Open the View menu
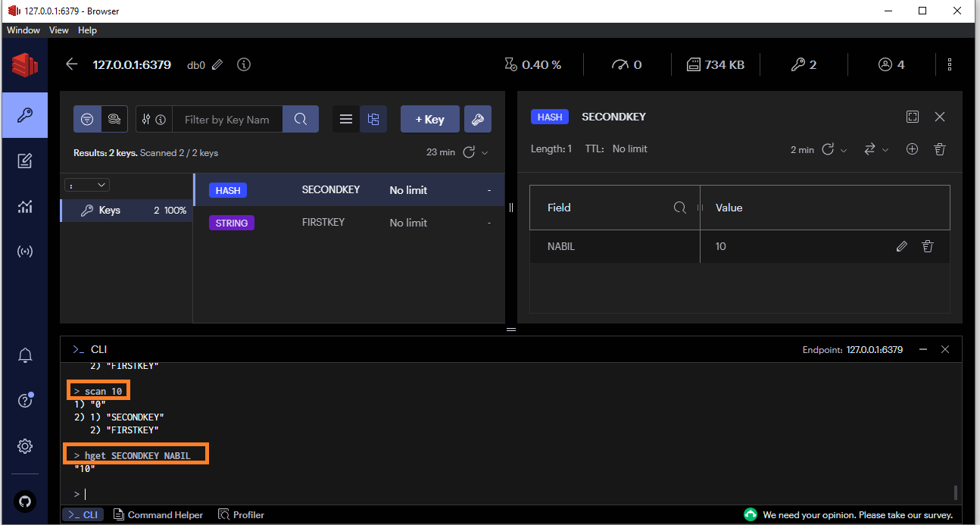The width and height of the screenshot is (980, 525). [x=58, y=30]
